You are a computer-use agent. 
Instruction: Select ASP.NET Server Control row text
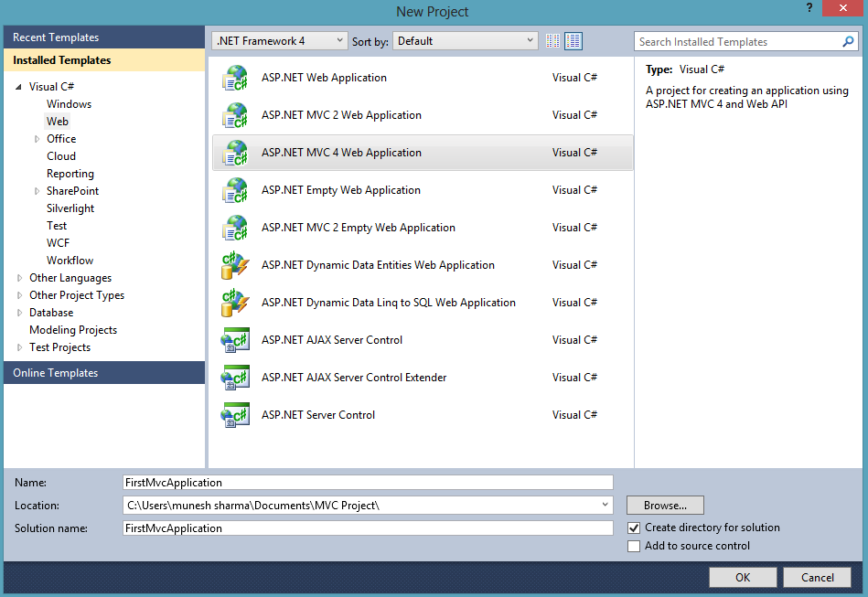coord(318,415)
